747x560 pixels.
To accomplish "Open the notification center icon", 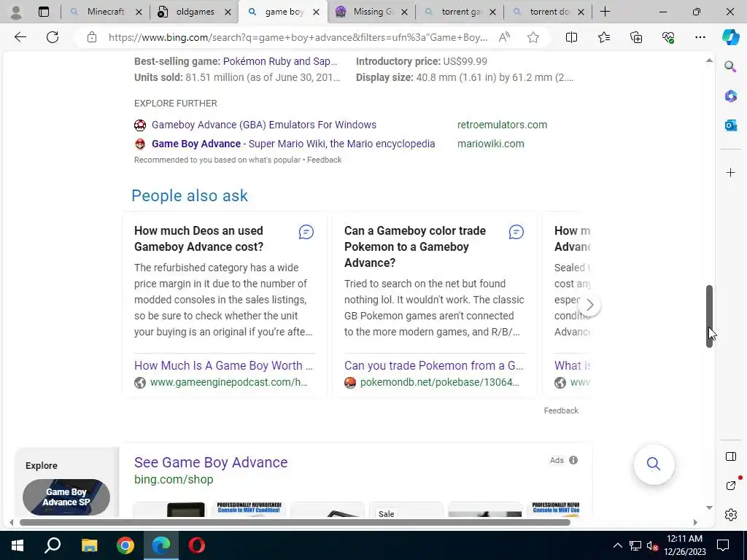I will coord(723,545).
